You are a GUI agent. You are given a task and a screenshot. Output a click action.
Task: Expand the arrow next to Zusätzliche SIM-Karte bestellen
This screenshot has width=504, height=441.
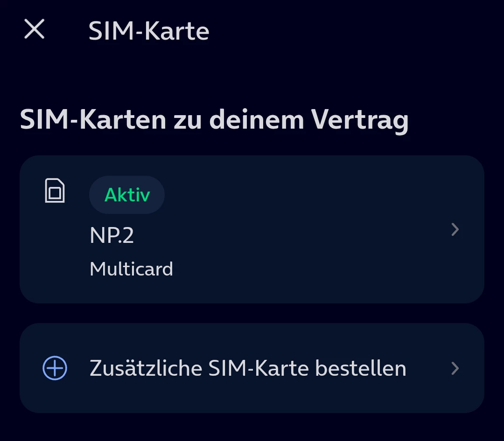[455, 368]
